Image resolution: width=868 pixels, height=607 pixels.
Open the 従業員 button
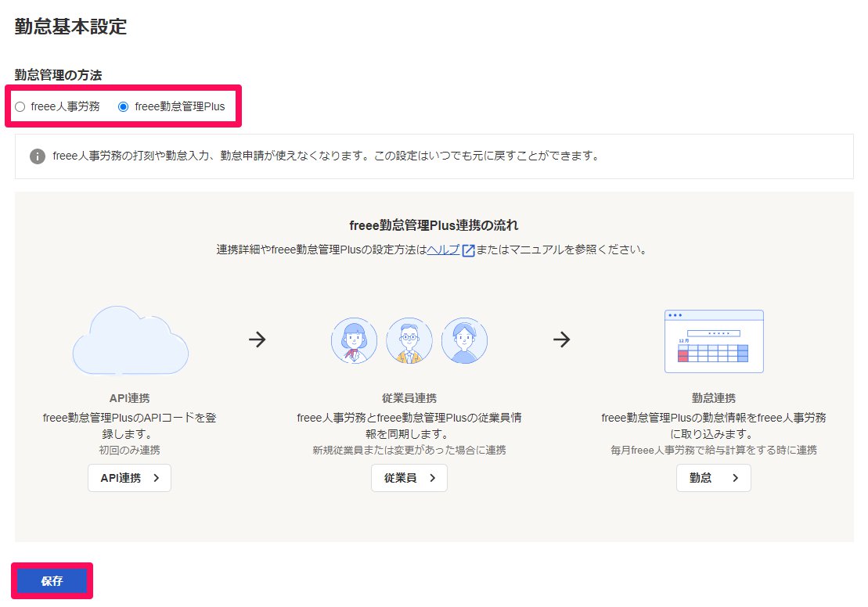tap(409, 478)
